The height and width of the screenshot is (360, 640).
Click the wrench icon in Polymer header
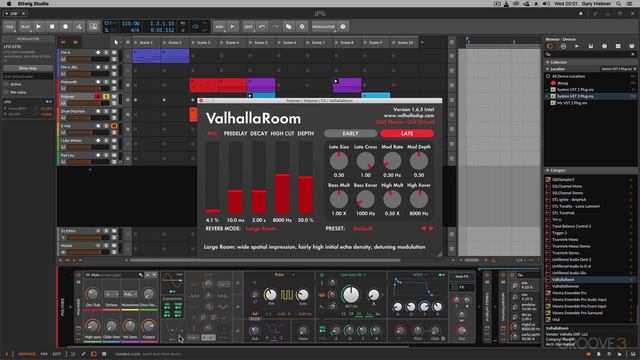[141, 275]
